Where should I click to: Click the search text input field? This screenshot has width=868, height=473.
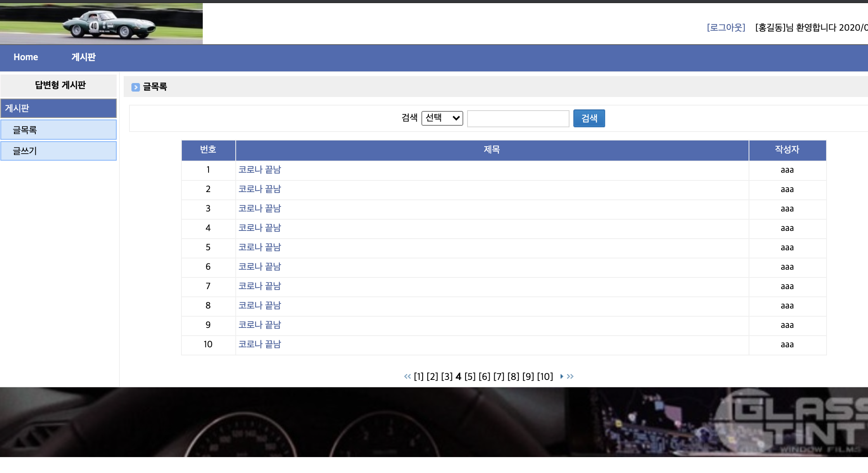(518, 119)
